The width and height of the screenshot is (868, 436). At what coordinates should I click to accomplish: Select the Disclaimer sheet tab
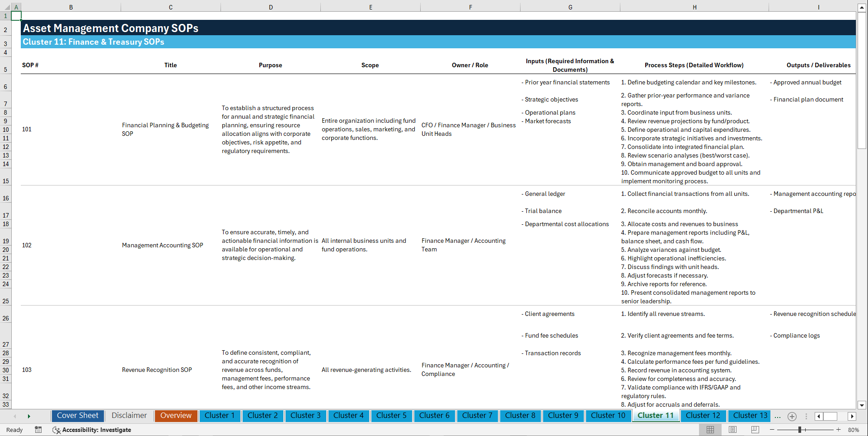[x=129, y=415]
